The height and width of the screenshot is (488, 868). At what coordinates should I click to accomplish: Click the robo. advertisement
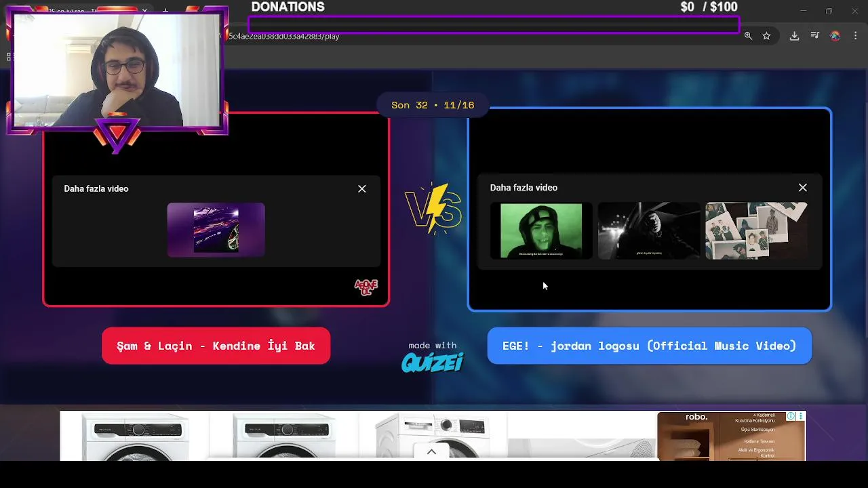731,436
